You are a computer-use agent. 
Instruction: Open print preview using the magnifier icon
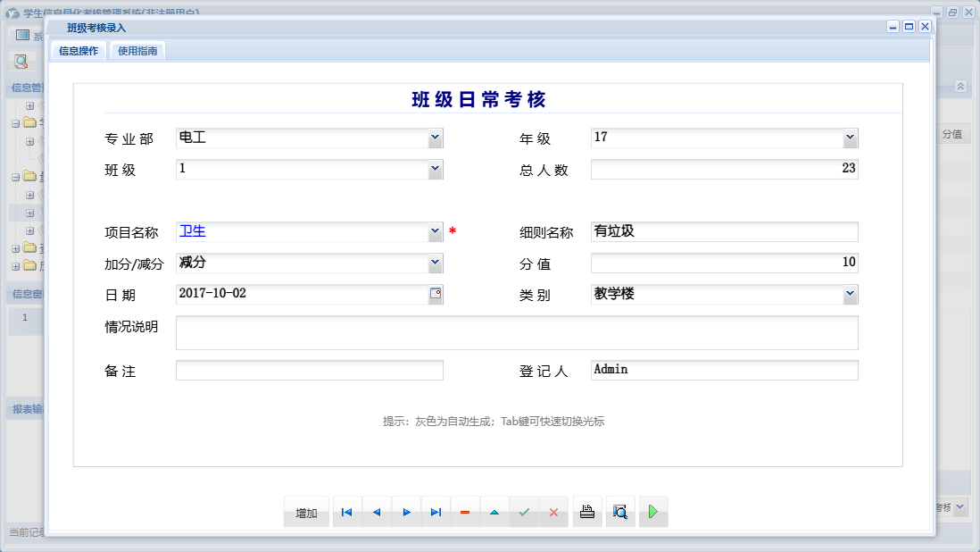point(619,512)
